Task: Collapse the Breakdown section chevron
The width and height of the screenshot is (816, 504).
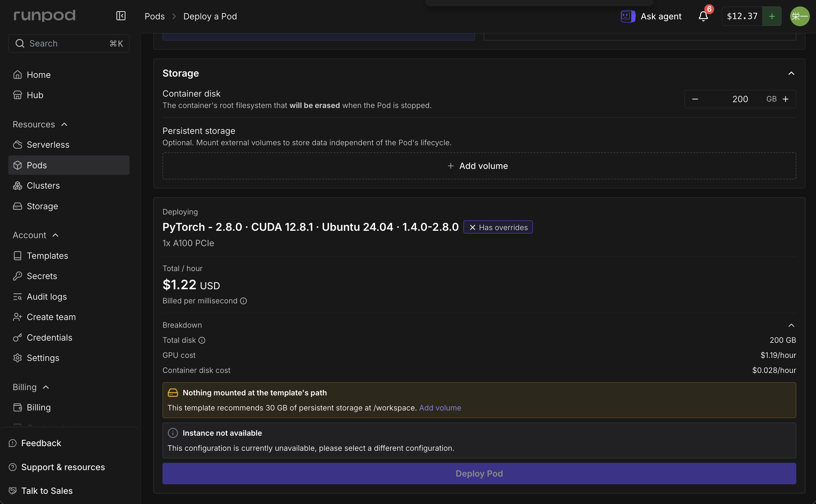Action: click(x=791, y=325)
